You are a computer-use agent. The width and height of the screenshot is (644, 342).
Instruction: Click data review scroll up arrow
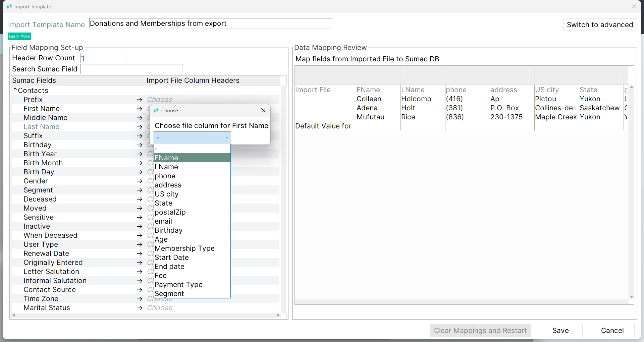click(632, 87)
